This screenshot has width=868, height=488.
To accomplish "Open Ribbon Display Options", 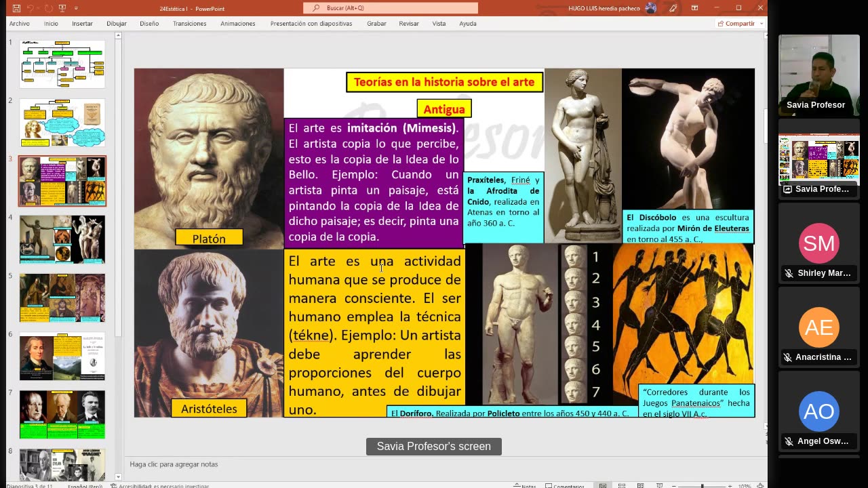I will pos(694,8).
